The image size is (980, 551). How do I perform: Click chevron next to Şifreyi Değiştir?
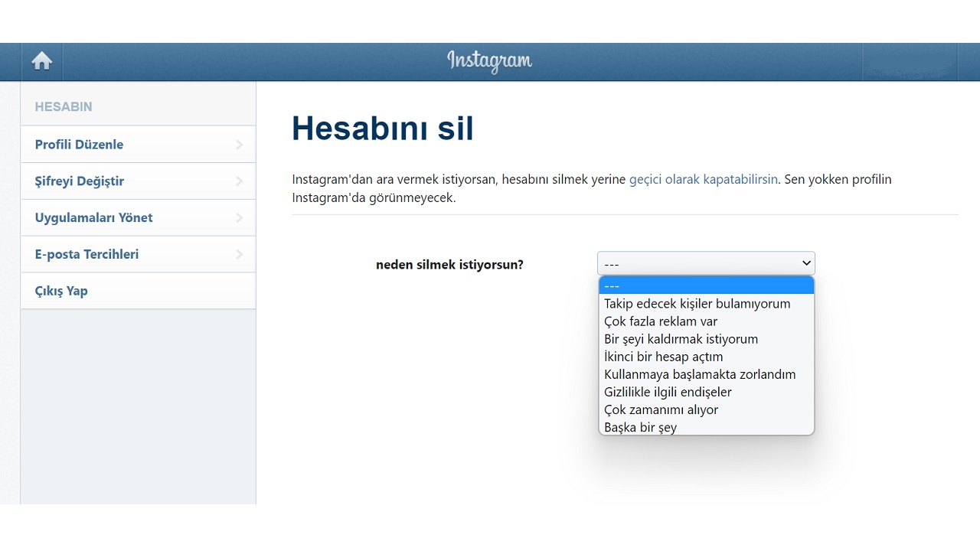coord(239,181)
